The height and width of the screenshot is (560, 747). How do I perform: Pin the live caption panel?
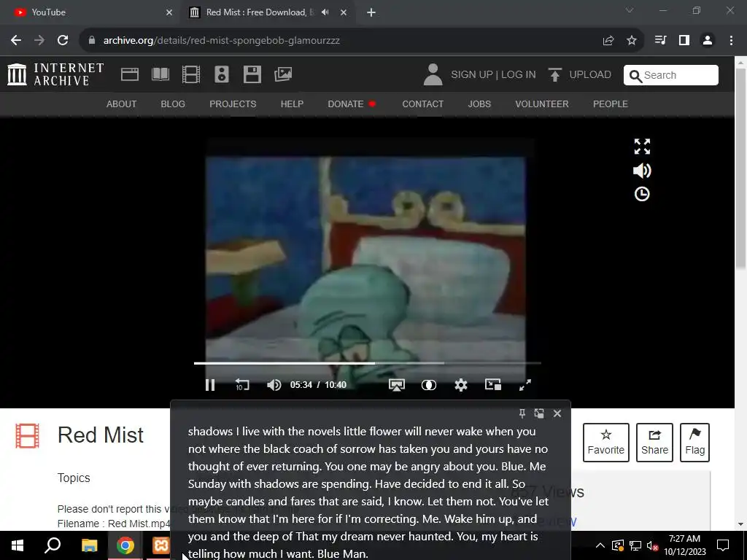click(x=522, y=413)
